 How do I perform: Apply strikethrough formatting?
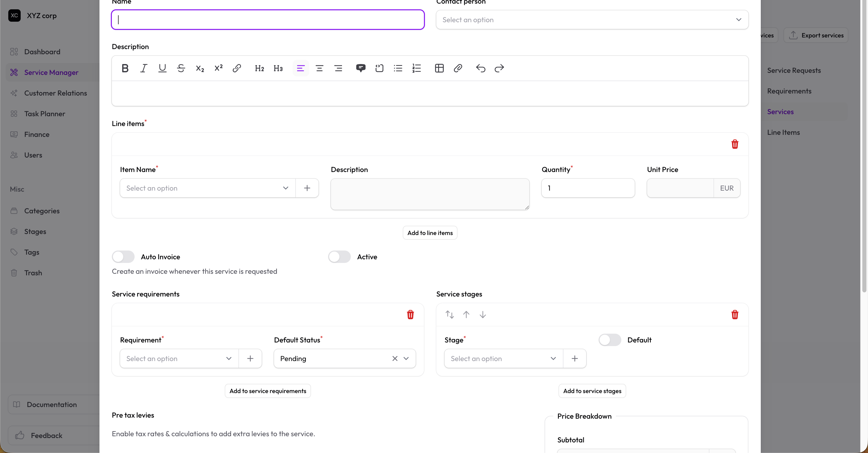click(x=181, y=68)
